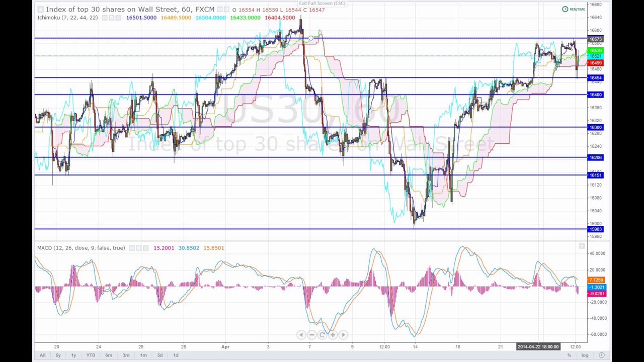The image size is (644, 362).
Task: Click Ichimoku value 16433.0000 in legend
Action: click(x=246, y=18)
